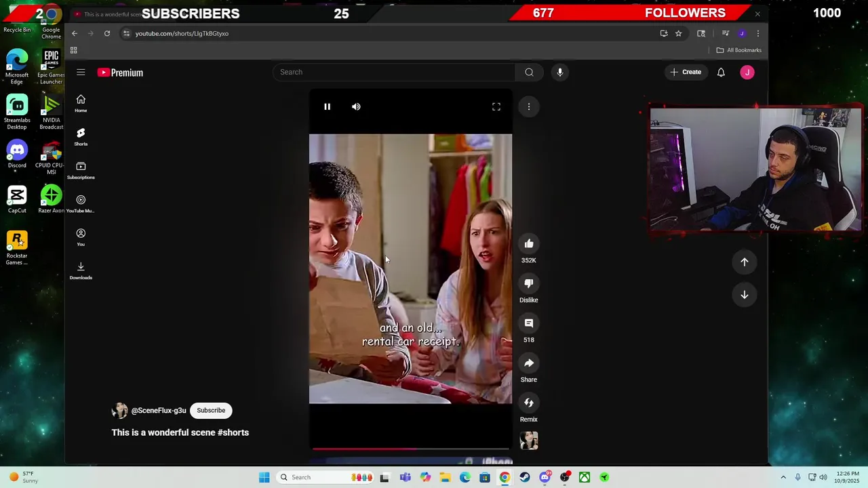The height and width of the screenshot is (488, 868).
Task: Open Chrome media controls icon
Action: coord(726,33)
